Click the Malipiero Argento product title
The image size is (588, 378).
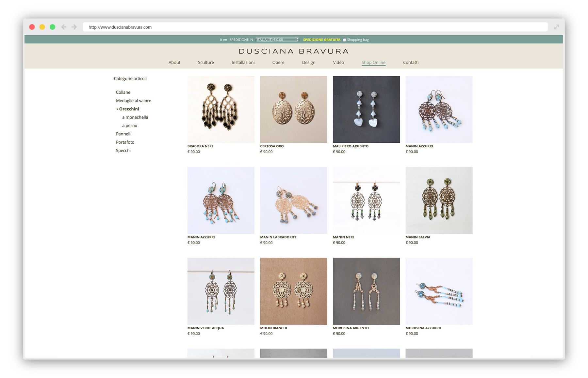[x=351, y=146]
